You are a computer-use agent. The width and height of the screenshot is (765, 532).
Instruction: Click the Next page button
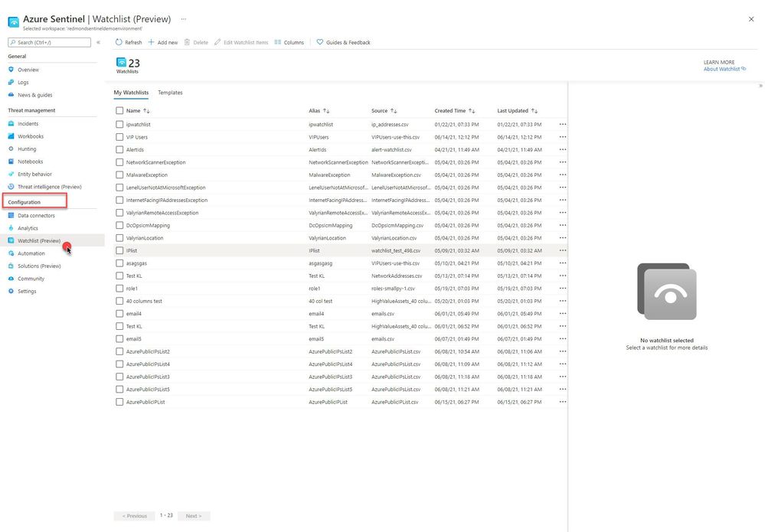(x=194, y=516)
